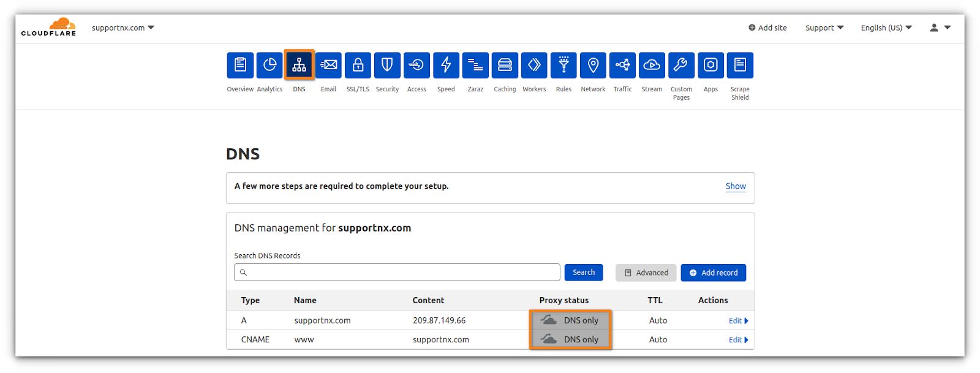
Task: Click the CNAME type cell
Action: pyautogui.click(x=255, y=339)
